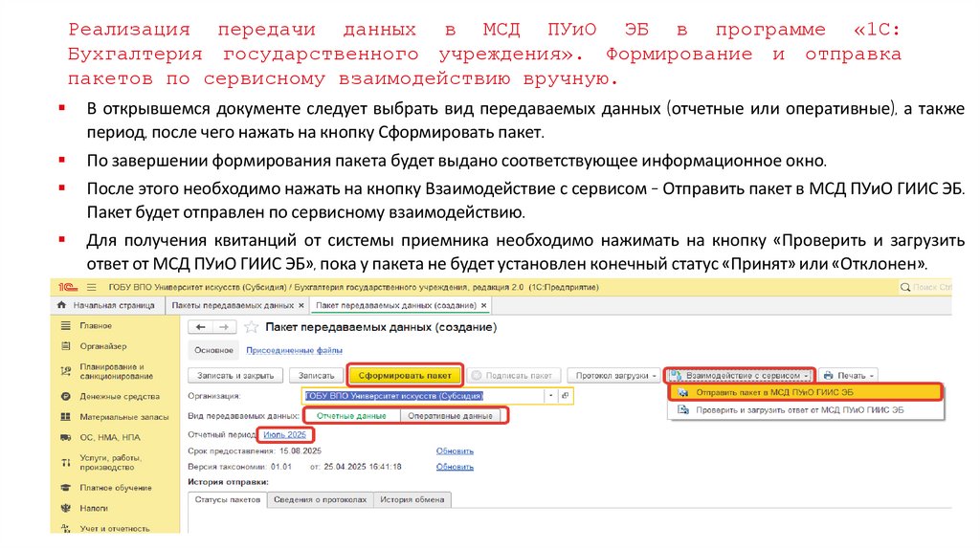980x549 pixels.
Task: Expand the Взаимодействие с сервисом dropdown arrow
Action: click(806, 376)
